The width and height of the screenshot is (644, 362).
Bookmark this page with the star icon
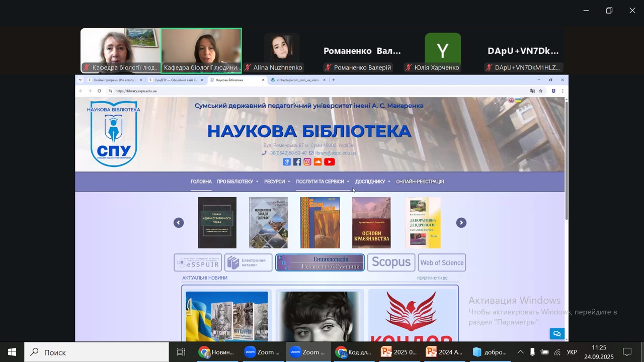coord(541,91)
